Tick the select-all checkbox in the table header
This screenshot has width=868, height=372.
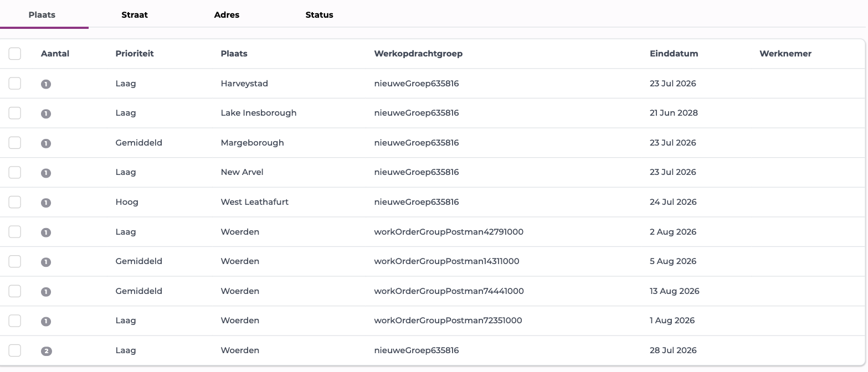click(x=15, y=54)
